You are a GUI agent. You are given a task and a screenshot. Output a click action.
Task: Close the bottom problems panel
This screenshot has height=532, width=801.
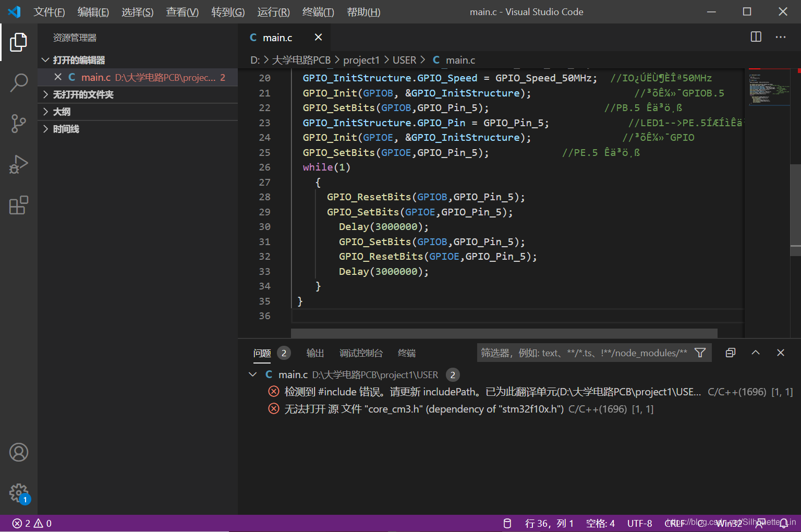(x=781, y=353)
